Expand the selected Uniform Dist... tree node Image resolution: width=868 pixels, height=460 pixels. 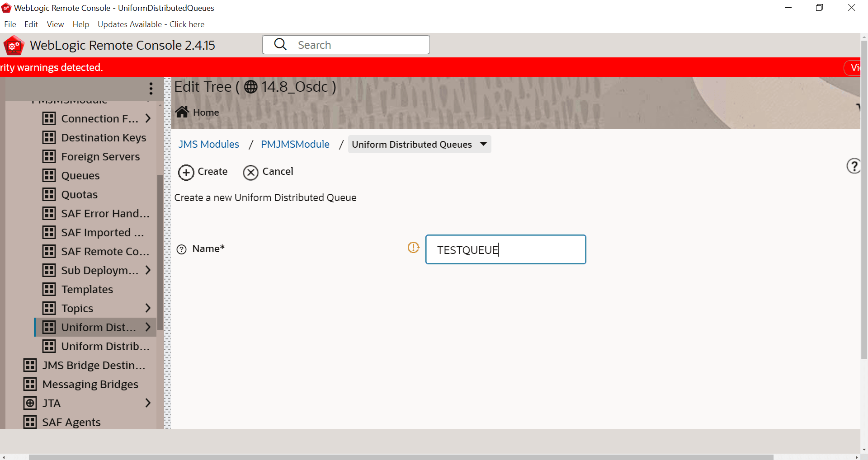pyautogui.click(x=148, y=327)
